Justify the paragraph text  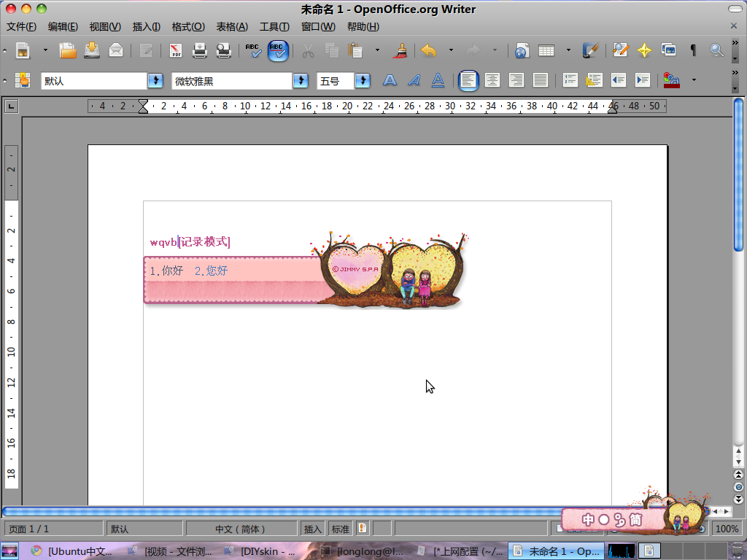tap(541, 80)
